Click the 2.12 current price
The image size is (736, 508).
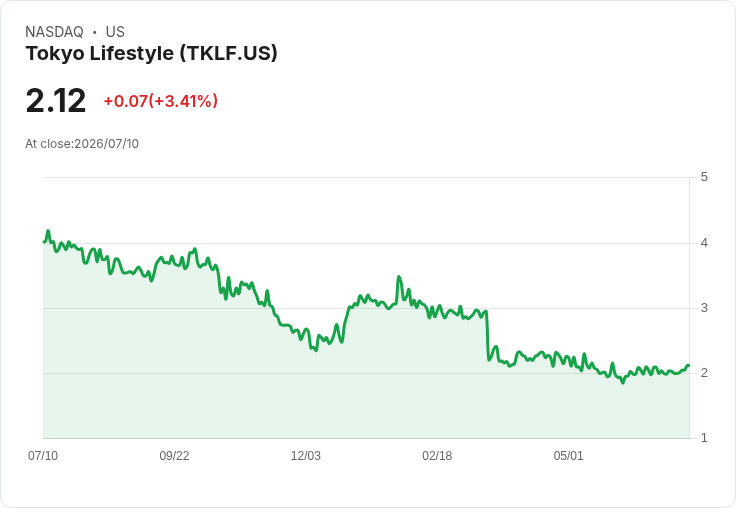(56, 100)
